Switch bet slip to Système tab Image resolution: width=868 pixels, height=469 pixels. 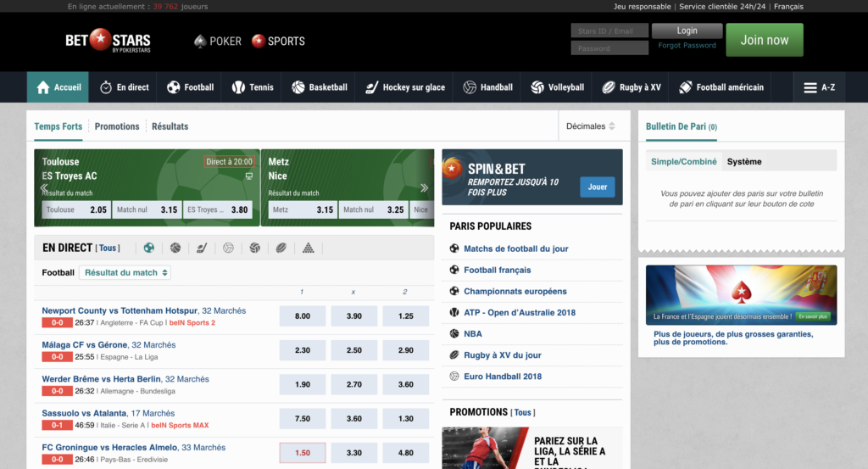(x=744, y=162)
